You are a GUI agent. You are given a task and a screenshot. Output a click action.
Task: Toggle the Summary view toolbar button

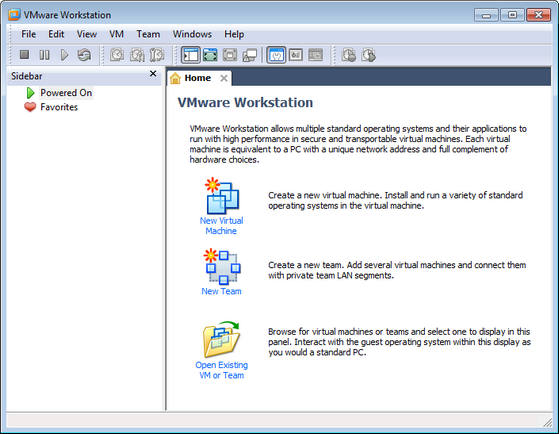276,55
